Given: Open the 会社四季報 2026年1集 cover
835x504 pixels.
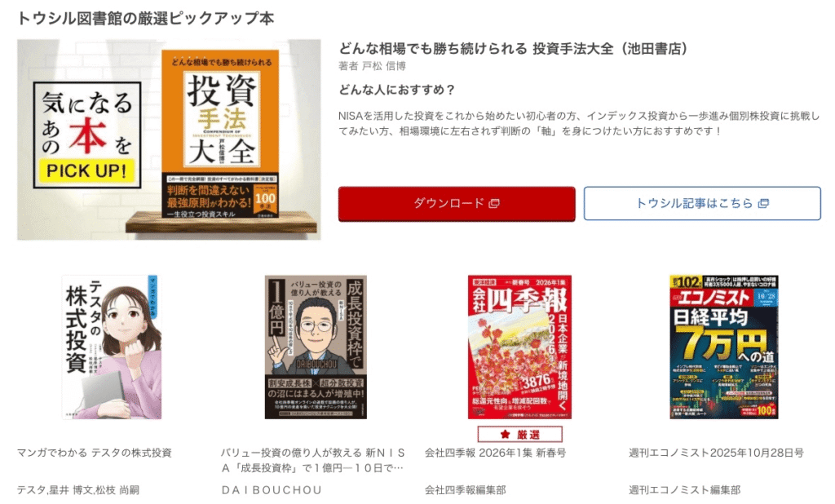Looking at the screenshot, I should pos(519,347).
